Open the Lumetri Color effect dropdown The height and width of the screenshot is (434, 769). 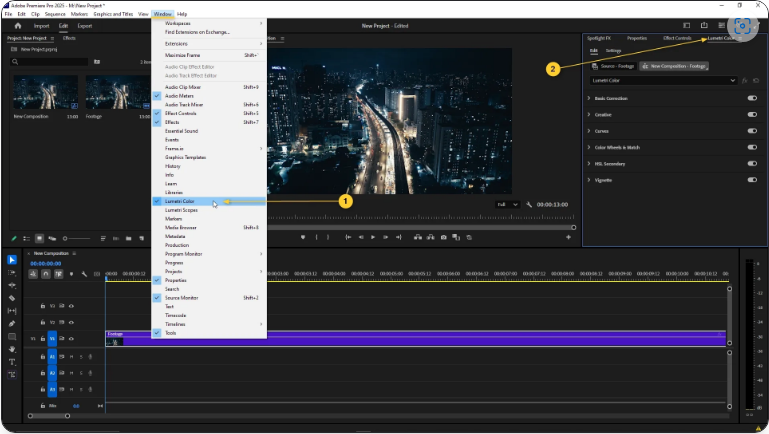[663, 80]
